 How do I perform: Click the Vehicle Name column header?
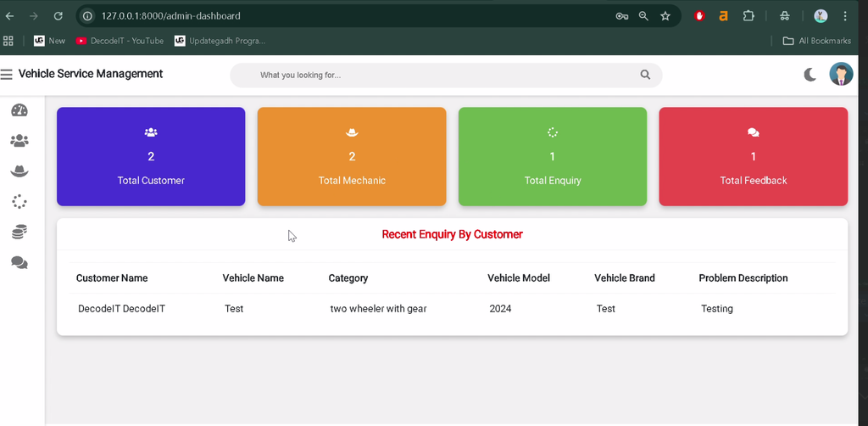[x=253, y=278]
